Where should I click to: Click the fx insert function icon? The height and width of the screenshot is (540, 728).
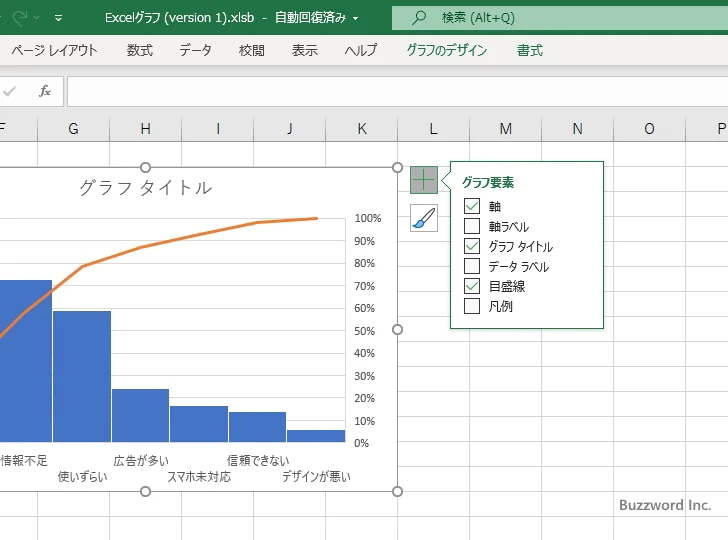click(45, 91)
